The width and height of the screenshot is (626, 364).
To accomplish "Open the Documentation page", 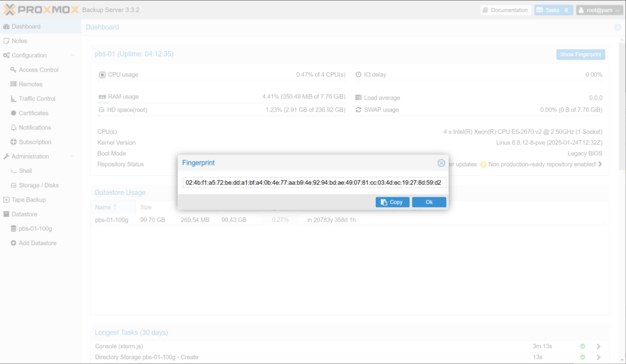I will pyautogui.click(x=505, y=10).
